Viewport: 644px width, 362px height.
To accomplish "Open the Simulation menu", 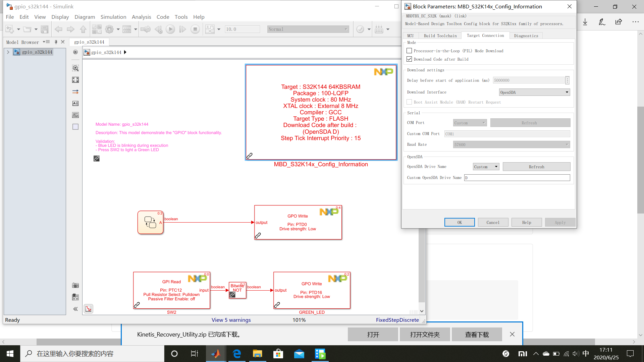I will tap(113, 17).
